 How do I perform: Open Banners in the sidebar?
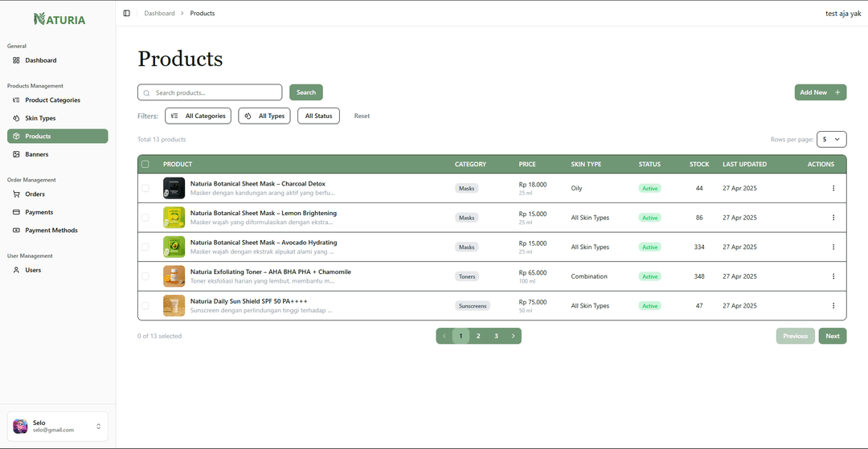(x=58, y=154)
